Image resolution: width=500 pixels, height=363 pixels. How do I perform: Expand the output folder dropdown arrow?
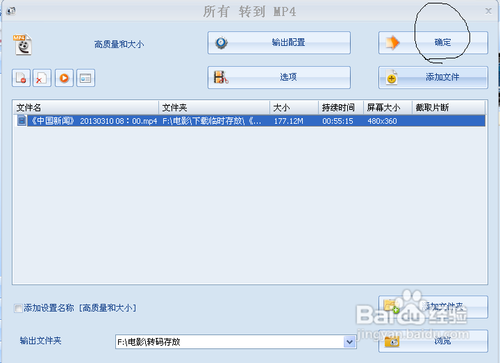click(x=349, y=342)
